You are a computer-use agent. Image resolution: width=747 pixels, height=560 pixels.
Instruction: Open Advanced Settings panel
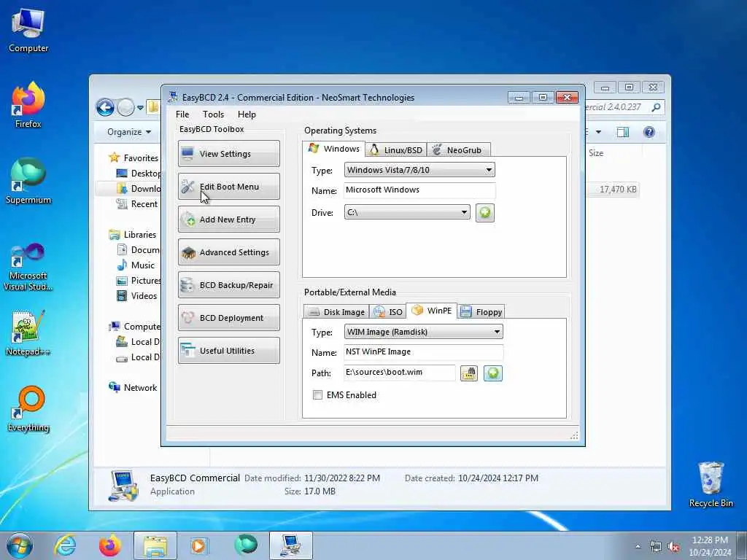[228, 252]
